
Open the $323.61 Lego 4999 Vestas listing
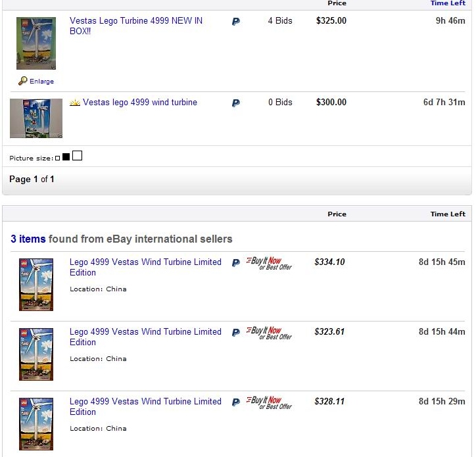point(145,337)
